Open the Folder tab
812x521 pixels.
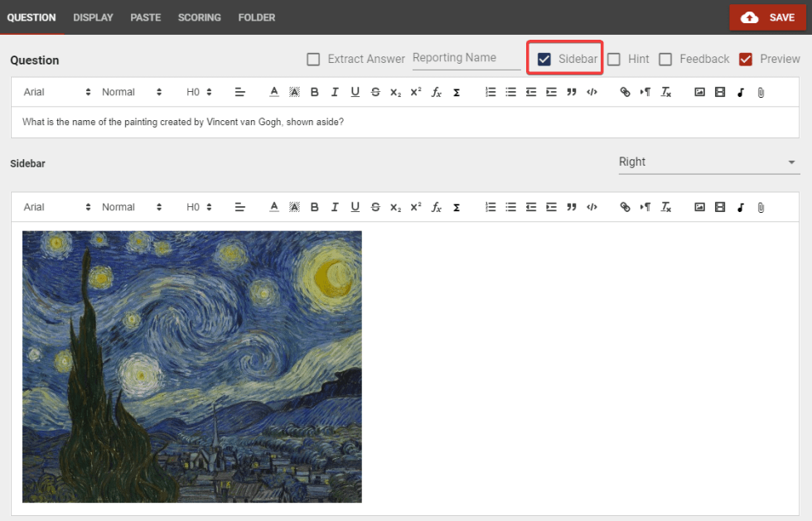point(256,17)
